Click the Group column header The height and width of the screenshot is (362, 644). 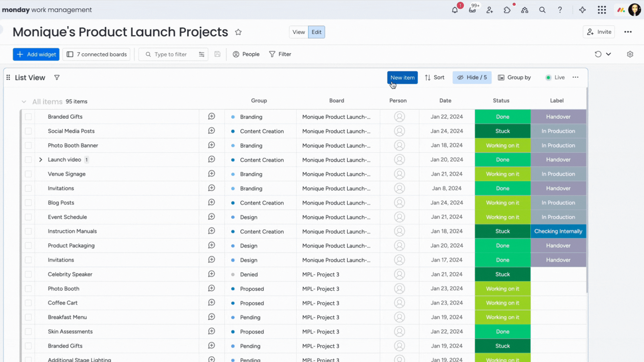(x=259, y=101)
